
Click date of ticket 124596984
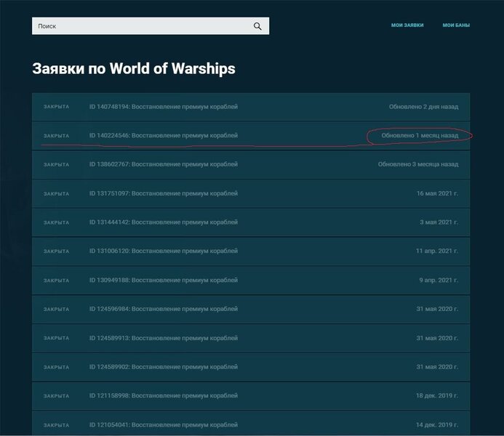tap(438, 309)
